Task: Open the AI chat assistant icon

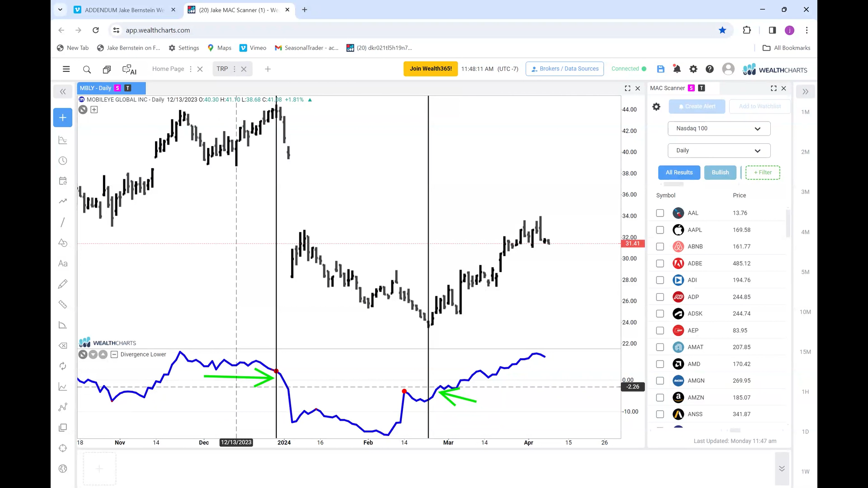Action: tap(129, 69)
